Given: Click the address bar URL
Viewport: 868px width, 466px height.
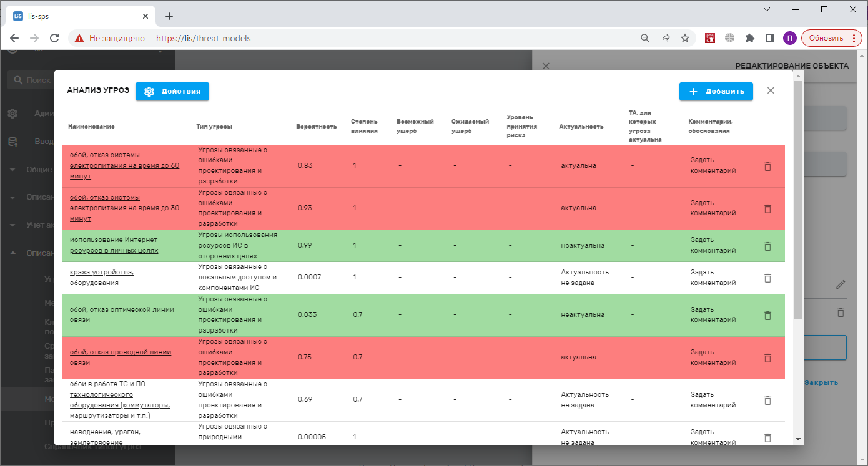Looking at the screenshot, I should coord(203,38).
